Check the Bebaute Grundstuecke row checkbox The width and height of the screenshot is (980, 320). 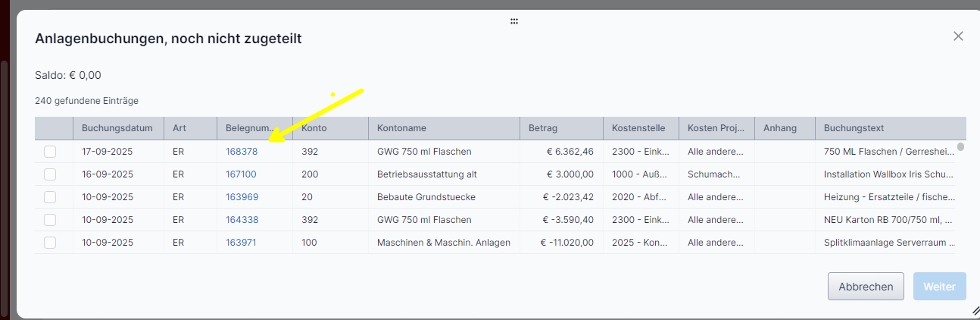click(x=50, y=197)
